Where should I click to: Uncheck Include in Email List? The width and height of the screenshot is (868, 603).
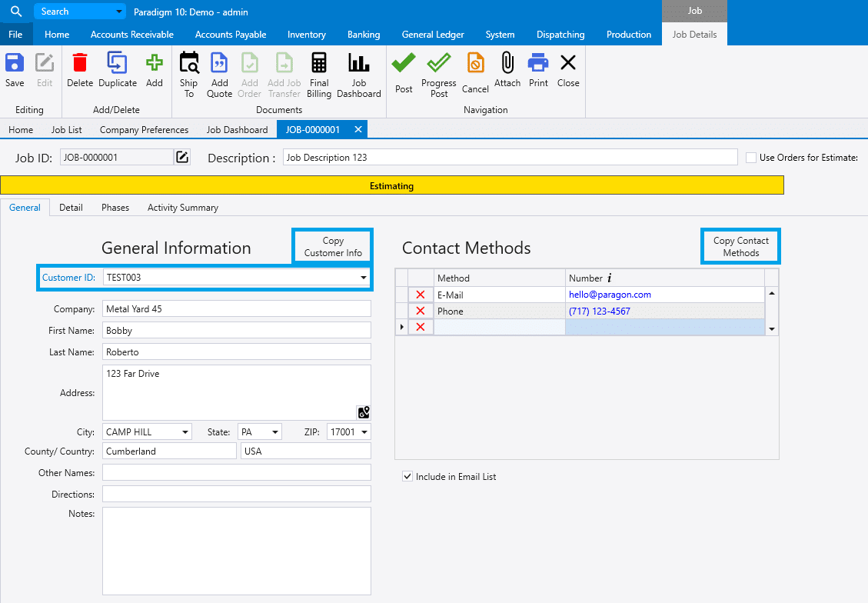pos(407,477)
